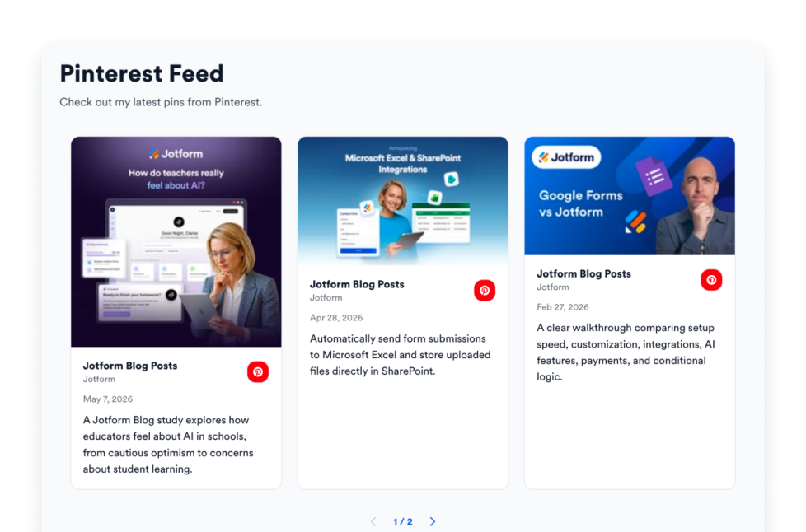Click Pinterest icon on Feb 27 card
This screenshot has width=806, height=532.
[711, 280]
